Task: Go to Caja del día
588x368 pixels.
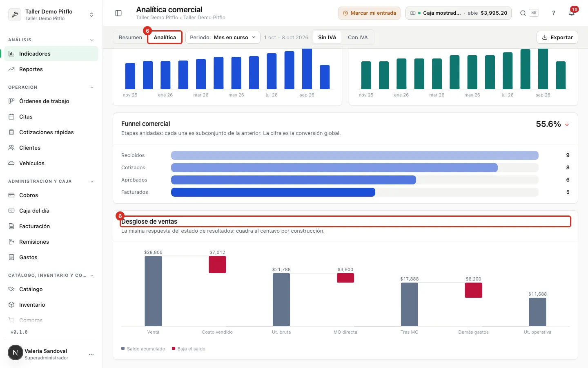Action: 51,211
